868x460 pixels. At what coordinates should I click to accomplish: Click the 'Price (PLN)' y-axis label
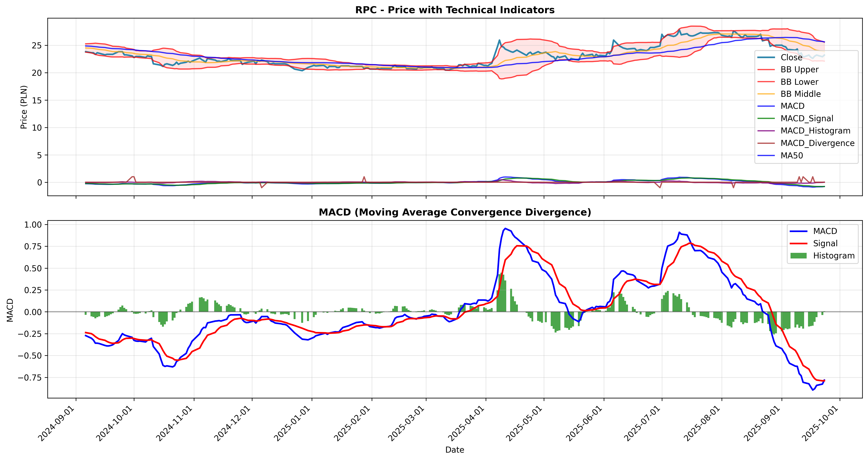click(x=23, y=107)
